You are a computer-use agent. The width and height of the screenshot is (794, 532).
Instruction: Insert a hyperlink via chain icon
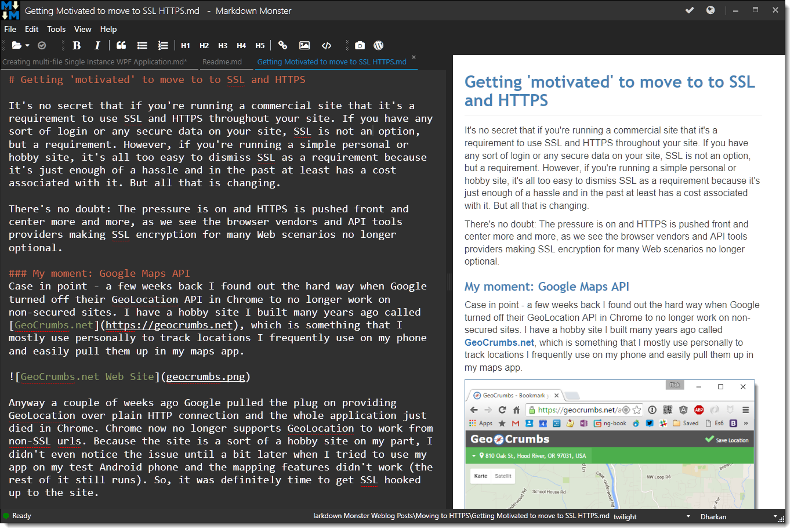pyautogui.click(x=283, y=45)
